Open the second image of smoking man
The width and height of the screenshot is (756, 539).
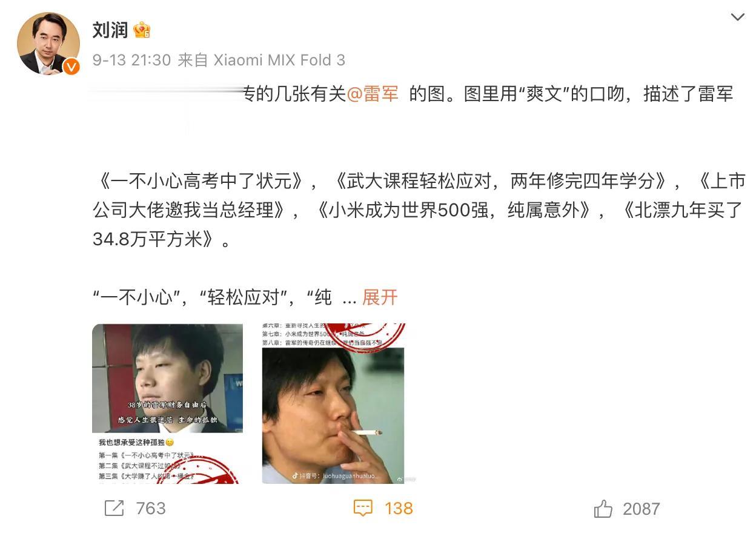click(x=333, y=403)
